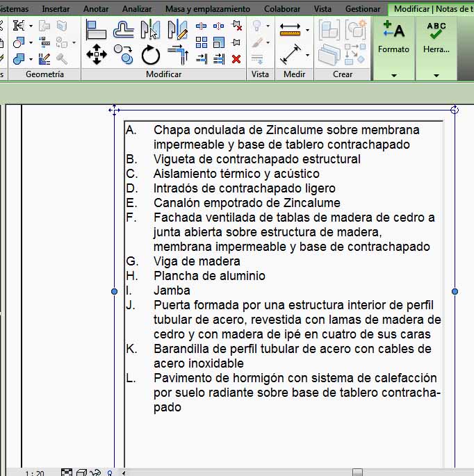Screen dimensions: 474x476
Task: Switch to the Anotar tab
Action: pyautogui.click(x=97, y=9)
